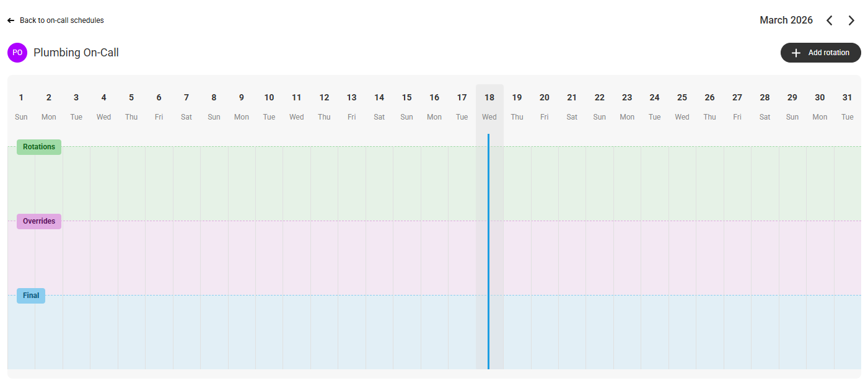This screenshot has width=868, height=386.
Task: Select day 12 Thu header
Action: pos(324,107)
